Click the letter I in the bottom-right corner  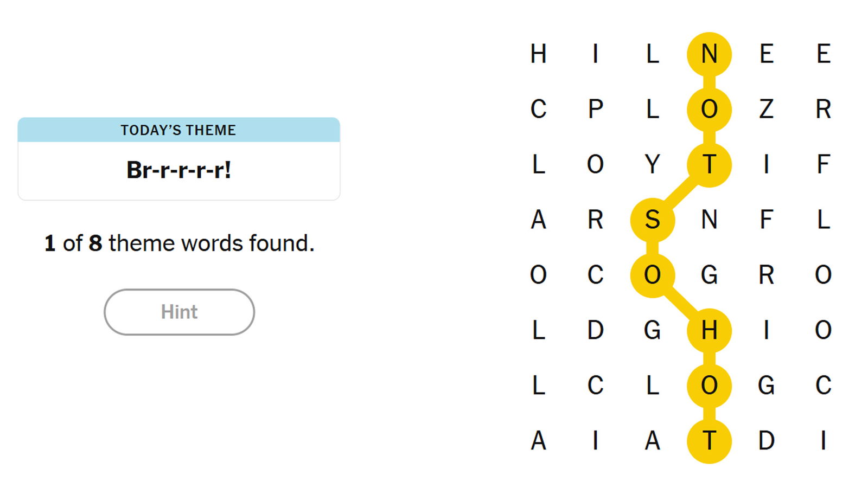pyautogui.click(x=823, y=440)
